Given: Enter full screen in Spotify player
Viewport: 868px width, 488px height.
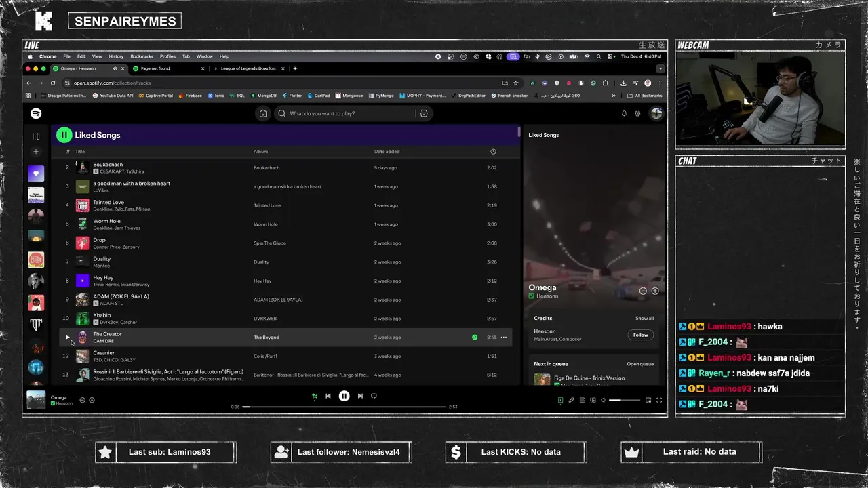Looking at the screenshot, I should pos(659,400).
